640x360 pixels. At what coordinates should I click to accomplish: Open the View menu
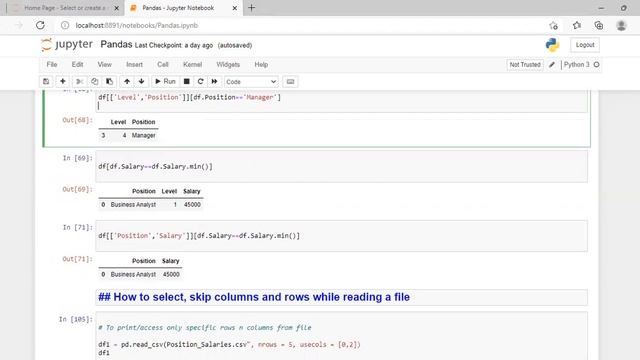tap(104, 64)
